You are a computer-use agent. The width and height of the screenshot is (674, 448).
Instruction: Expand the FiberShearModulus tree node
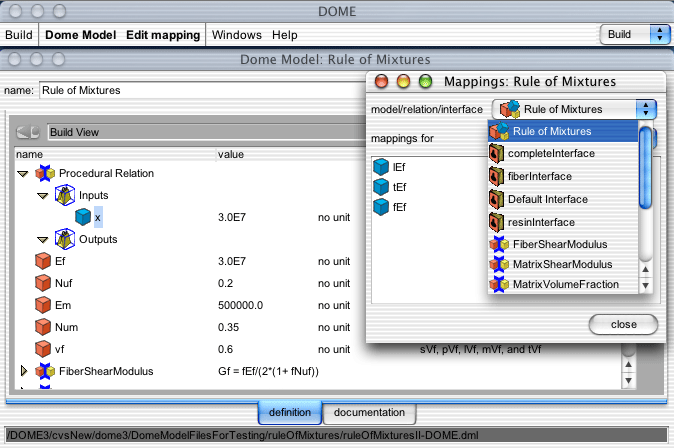point(24,371)
